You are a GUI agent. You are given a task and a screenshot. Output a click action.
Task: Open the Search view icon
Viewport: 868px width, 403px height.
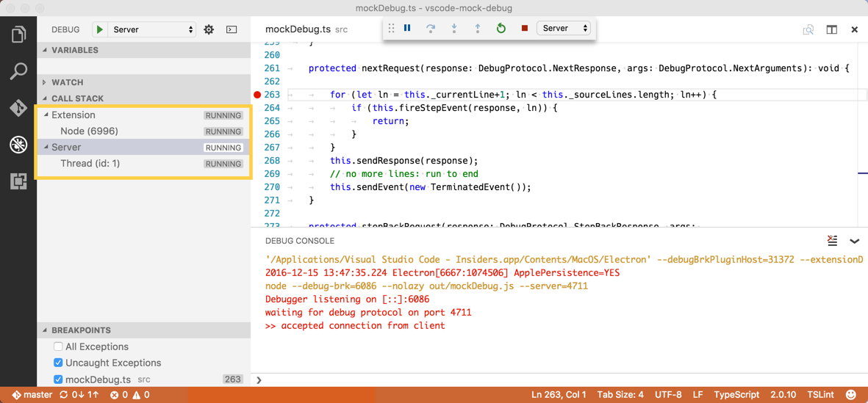18,71
